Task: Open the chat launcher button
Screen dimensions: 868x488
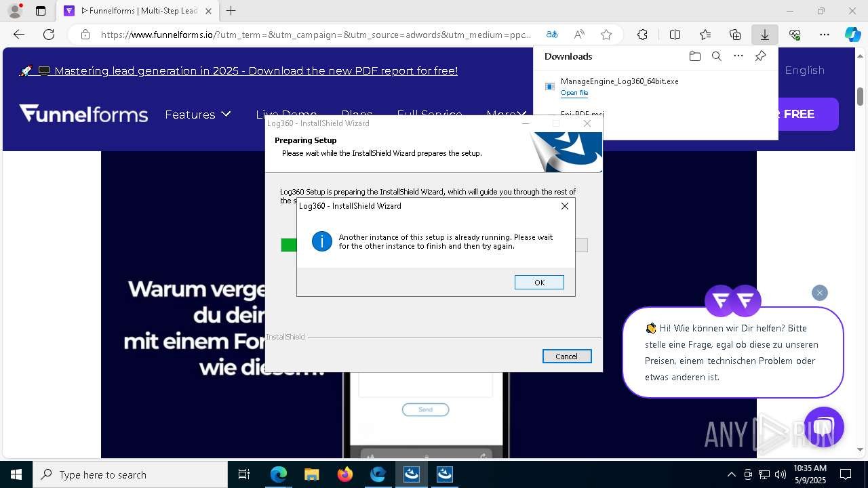Action: tap(824, 427)
